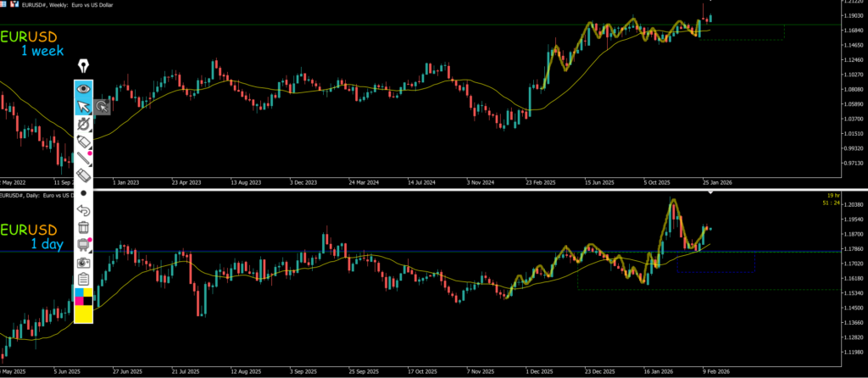This screenshot has width=868, height=378.
Task: Delete drawings using the trash can icon
Action: 83,227
